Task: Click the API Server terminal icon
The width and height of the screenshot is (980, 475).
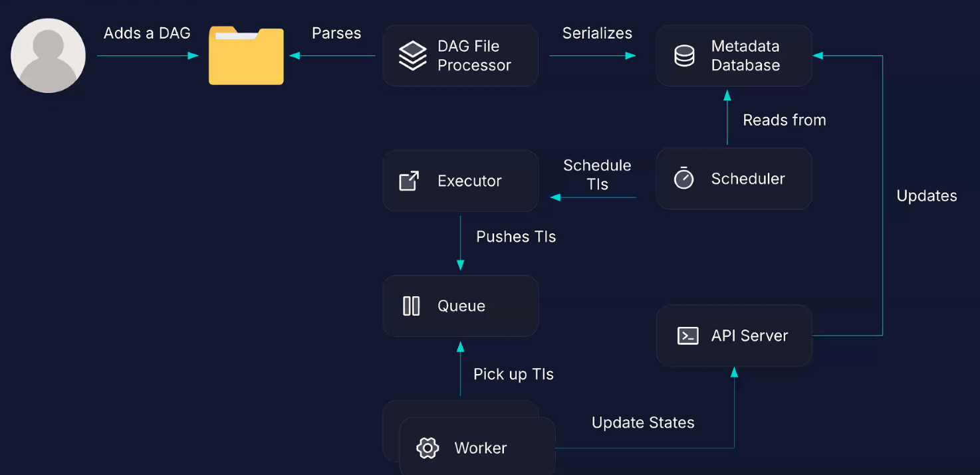Action: (x=687, y=335)
